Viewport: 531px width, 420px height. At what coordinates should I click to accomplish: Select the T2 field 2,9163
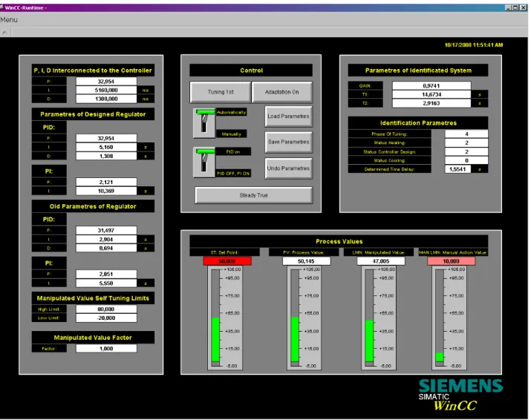click(431, 103)
